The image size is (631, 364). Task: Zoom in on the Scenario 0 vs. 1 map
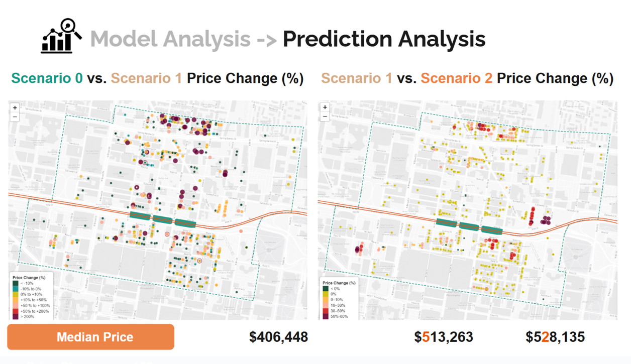click(15, 108)
